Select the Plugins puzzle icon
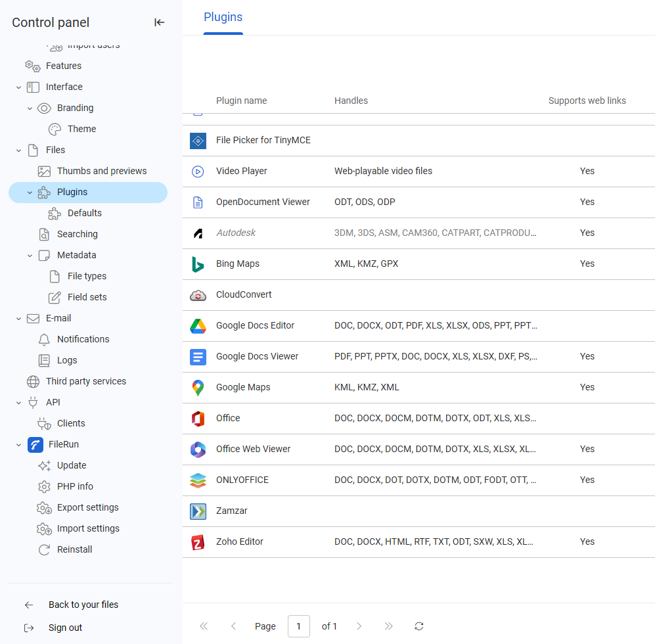This screenshot has height=644, width=655. (x=44, y=193)
